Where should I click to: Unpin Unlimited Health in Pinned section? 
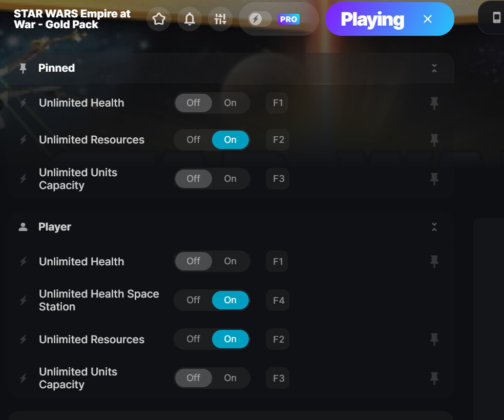434,103
